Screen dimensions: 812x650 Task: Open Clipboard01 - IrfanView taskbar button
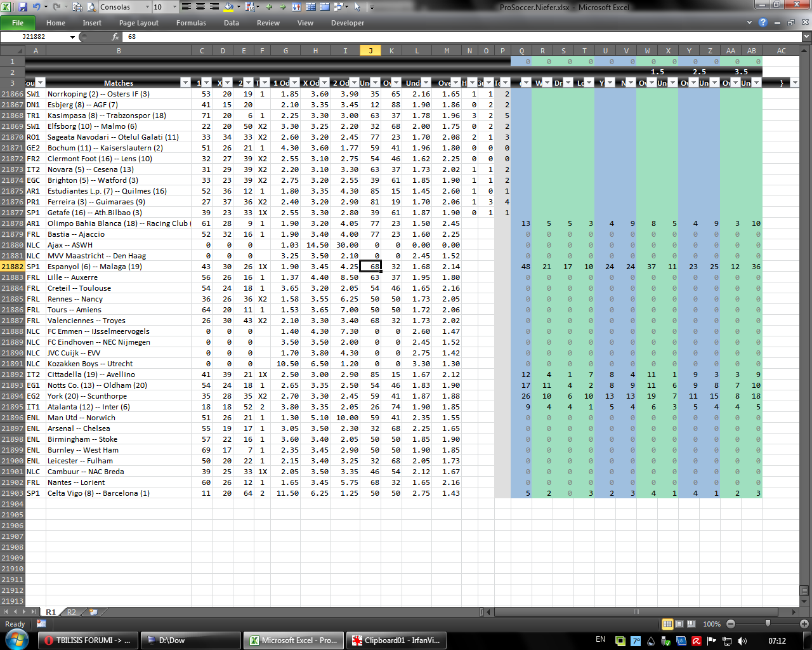396,640
